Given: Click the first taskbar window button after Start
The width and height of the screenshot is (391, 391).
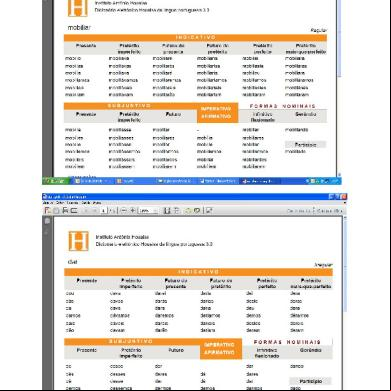Looking at the screenshot, I should coord(92,181).
